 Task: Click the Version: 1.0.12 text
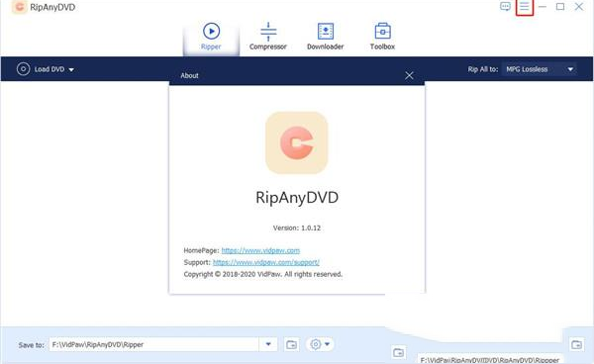point(297,227)
